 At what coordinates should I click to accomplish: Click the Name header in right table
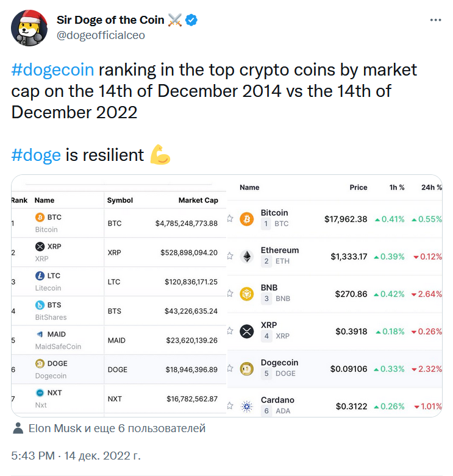point(249,187)
